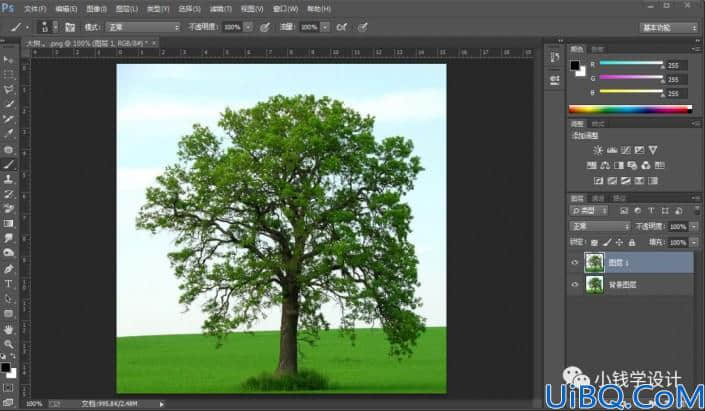Add a Color Balance adjustment
The width and height of the screenshot is (705, 411).
tap(605, 165)
